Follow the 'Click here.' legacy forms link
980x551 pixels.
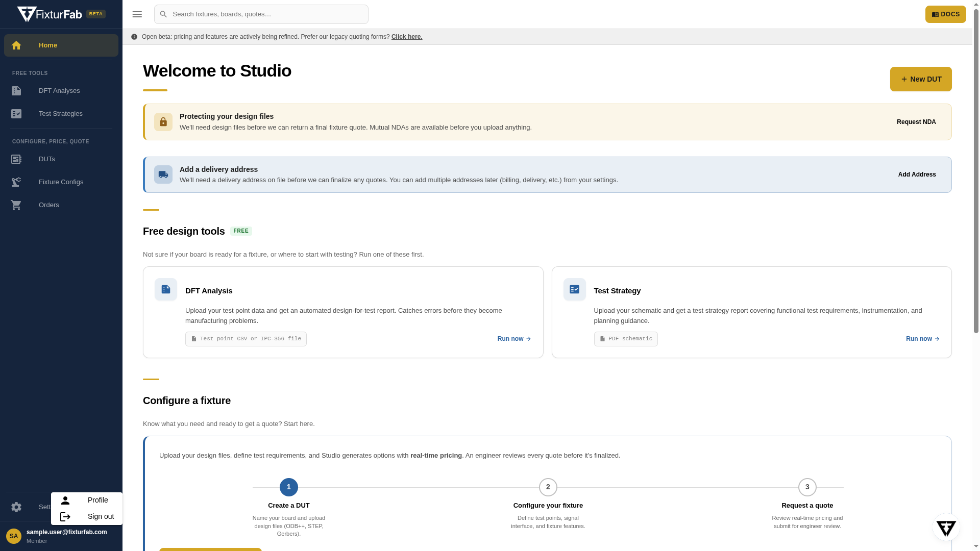[407, 37]
